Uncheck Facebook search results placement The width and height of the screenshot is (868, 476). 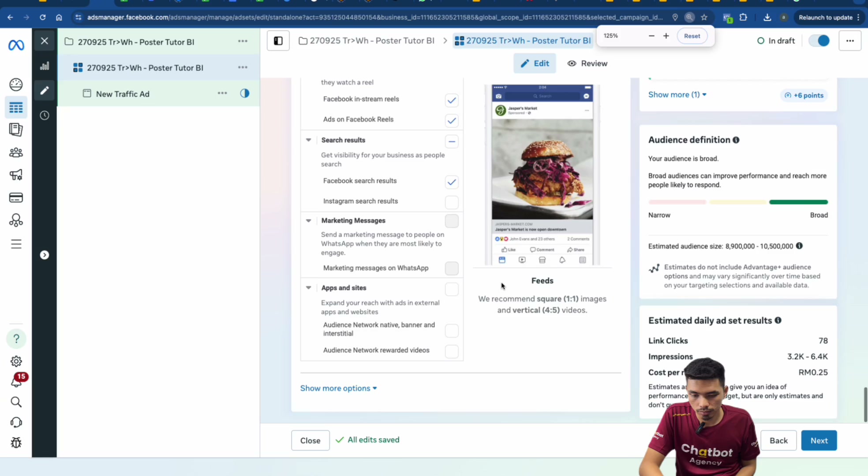[451, 182]
